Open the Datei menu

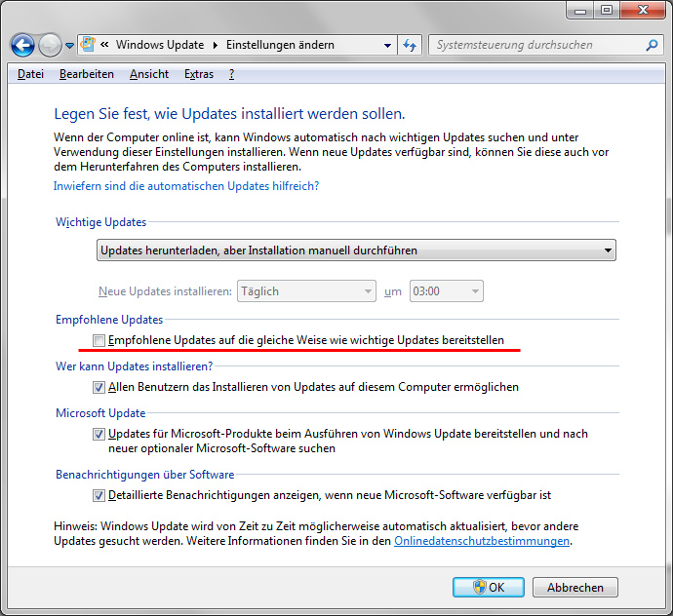(x=30, y=74)
